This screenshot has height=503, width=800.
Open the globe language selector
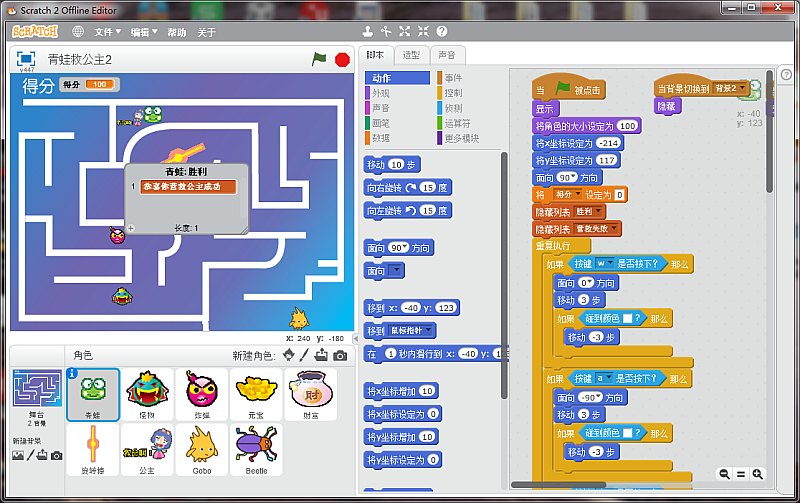click(78, 32)
